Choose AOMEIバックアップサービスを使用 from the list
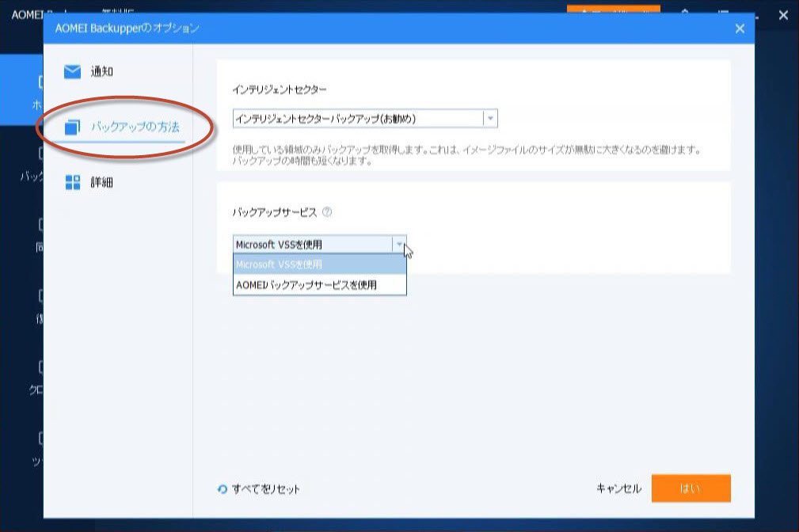 pos(319,285)
